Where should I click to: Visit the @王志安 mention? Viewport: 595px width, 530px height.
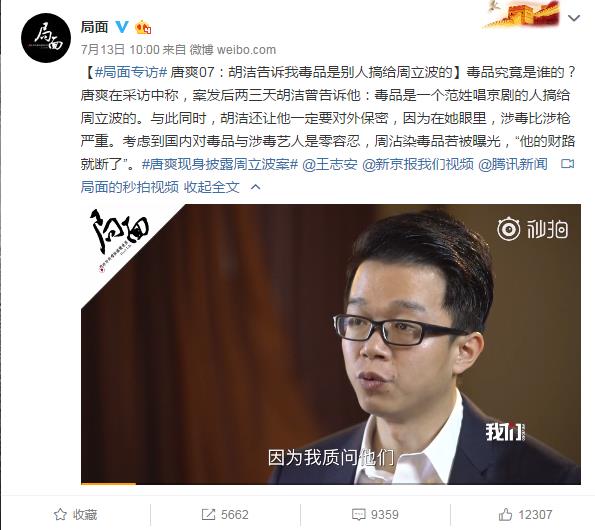point(330,164)
